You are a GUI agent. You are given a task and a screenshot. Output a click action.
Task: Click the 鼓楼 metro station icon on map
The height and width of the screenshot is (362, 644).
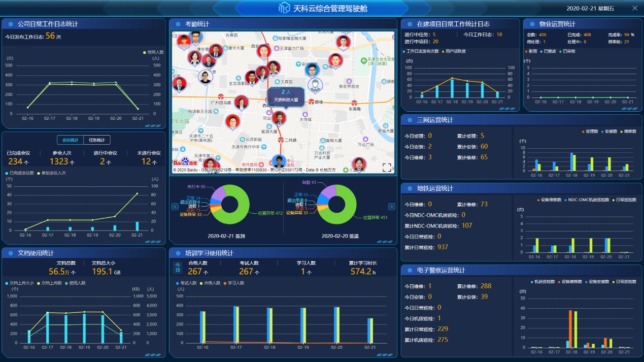click(311, 102)
